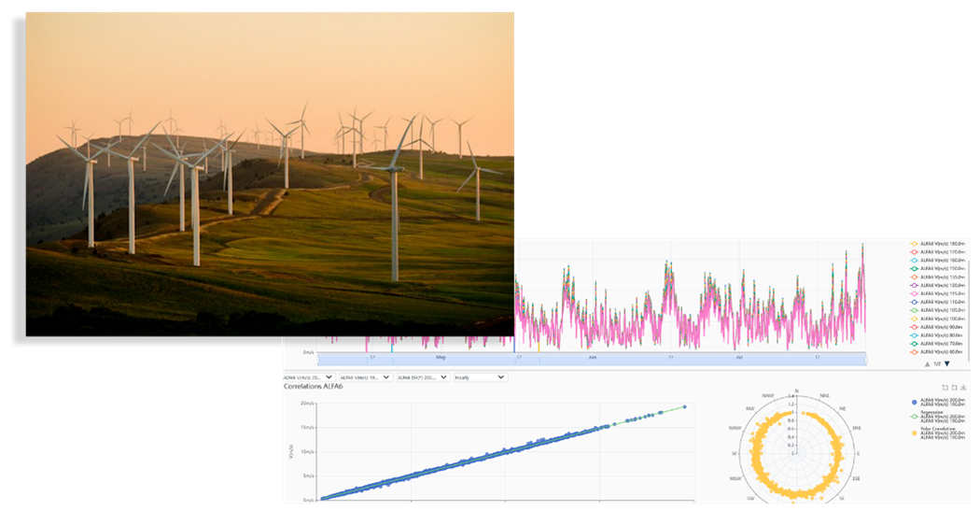980x511 pixels.
Task: Expand the Hourly interval dropdown
Action: (480, 377)
